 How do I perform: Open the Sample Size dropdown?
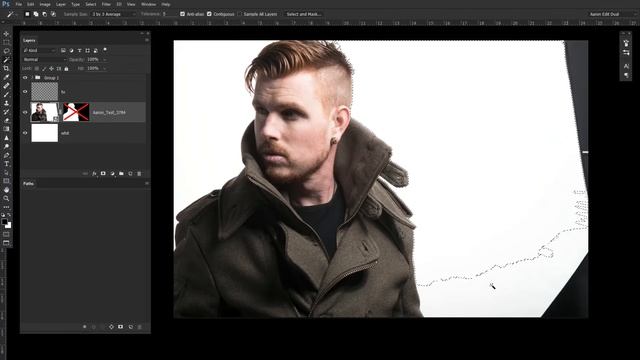114,14
